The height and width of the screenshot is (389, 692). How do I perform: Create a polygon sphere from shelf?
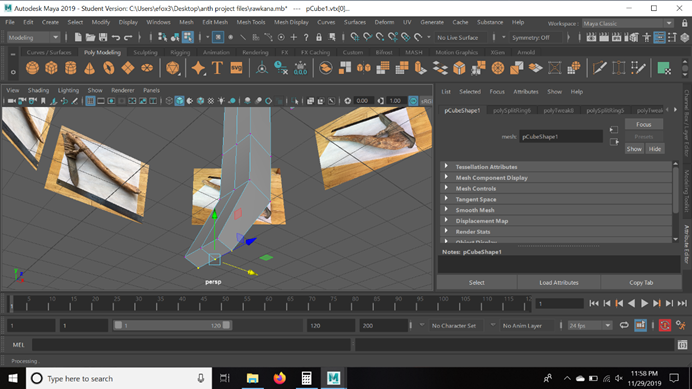pos(32,68)
